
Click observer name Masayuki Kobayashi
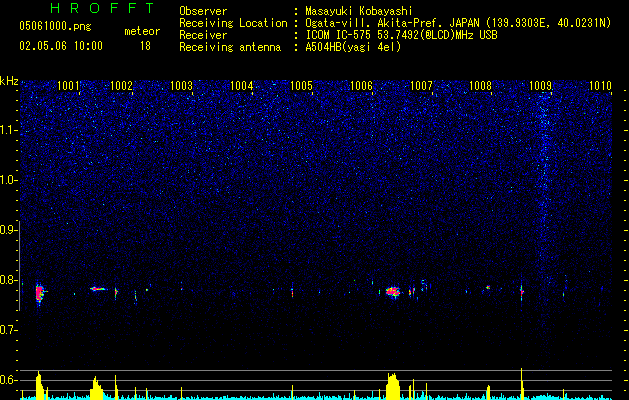(x=359, y=11)
